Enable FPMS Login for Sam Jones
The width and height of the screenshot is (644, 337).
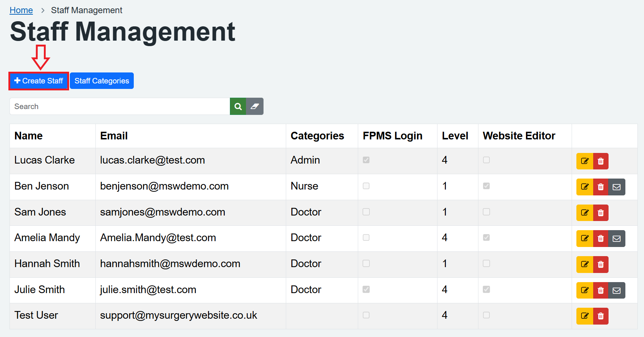(x=366, y=212)
